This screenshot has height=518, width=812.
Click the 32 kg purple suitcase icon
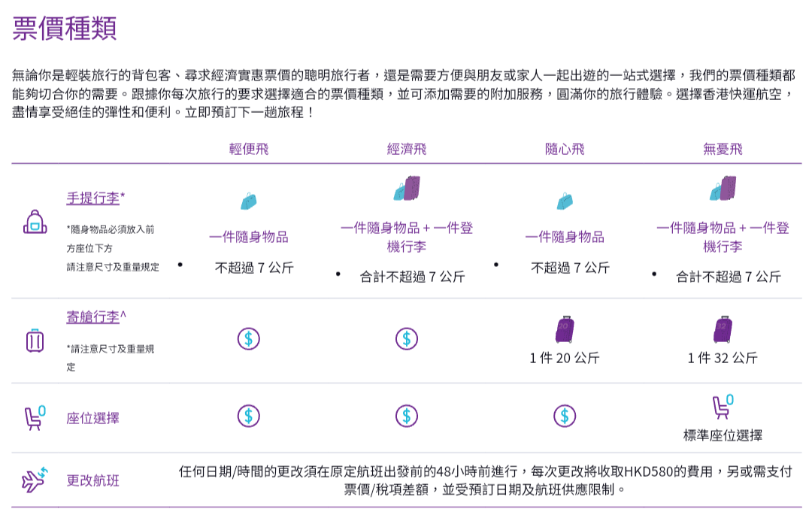point(723,329)
